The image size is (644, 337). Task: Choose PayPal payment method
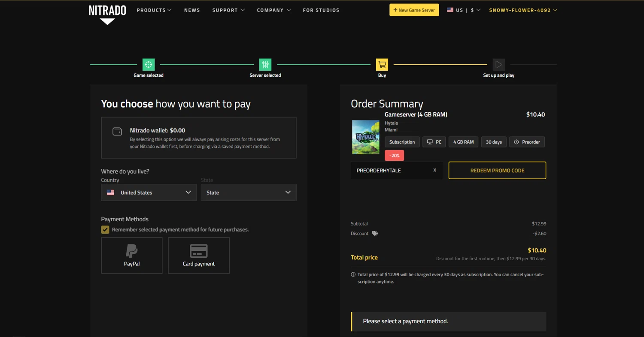click(132, 255)
